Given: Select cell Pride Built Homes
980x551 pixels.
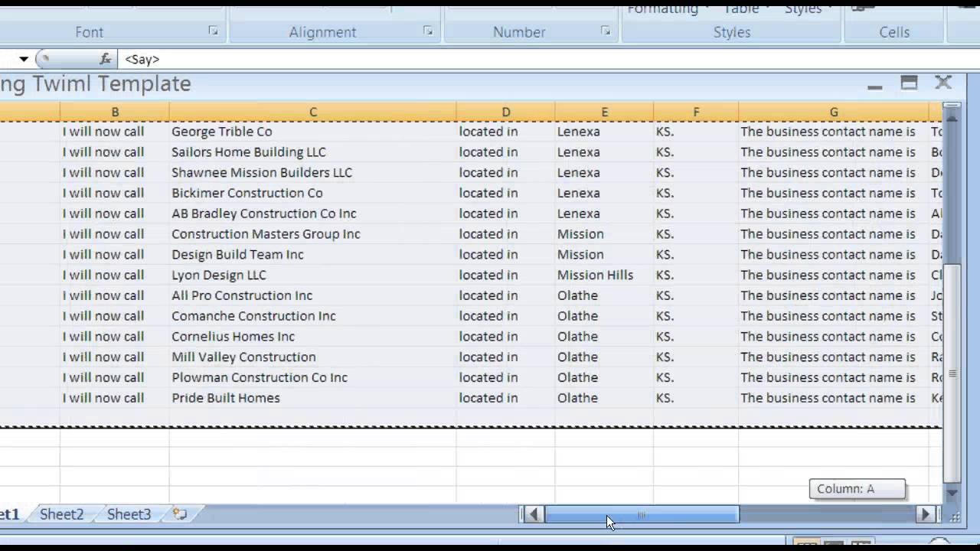Looking at the screenshot, I should click(x=313, y=398).
